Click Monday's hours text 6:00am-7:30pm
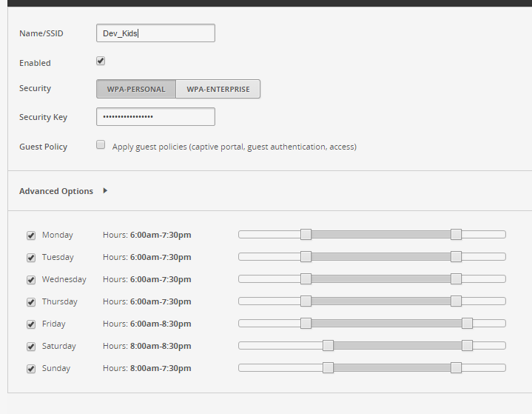Viewport: 532px width, 414px height. (161, 235)
